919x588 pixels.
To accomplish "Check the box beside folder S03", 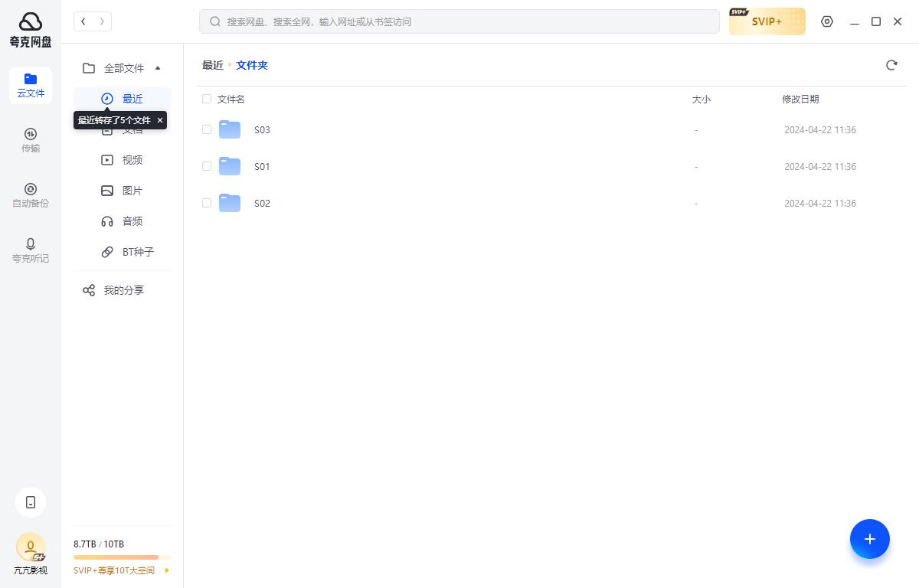I will (x=207, y=129).
